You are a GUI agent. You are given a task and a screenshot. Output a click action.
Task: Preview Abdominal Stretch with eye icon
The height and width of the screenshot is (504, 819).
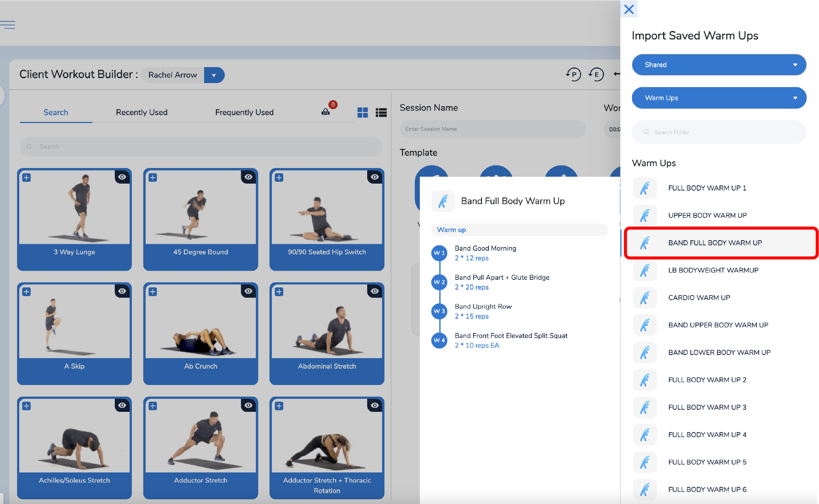375,291
